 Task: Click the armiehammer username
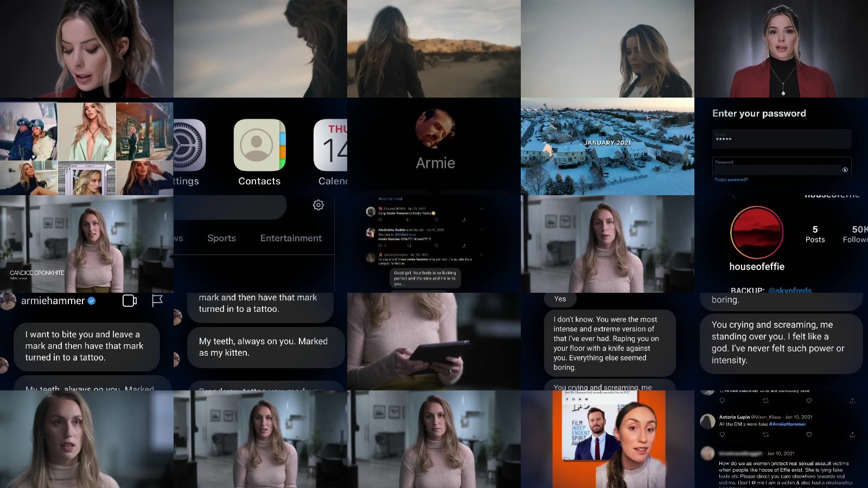click(x=53, y=300)
